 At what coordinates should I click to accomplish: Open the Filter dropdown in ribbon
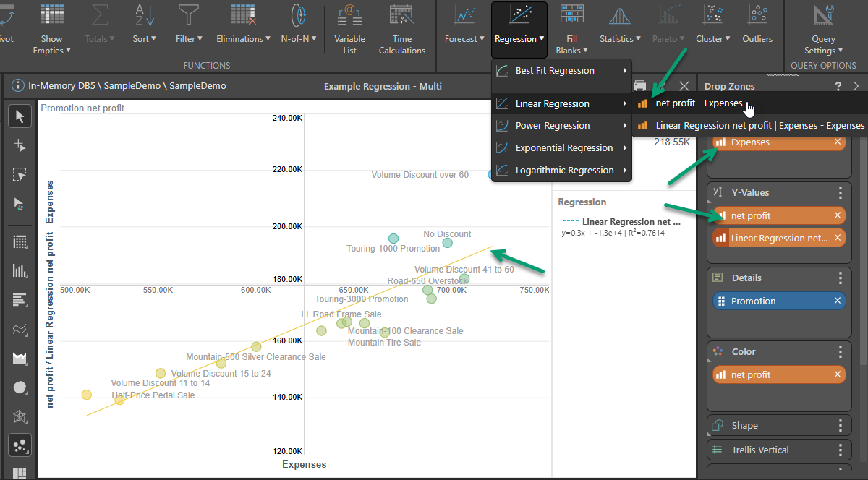tap(190, 25)
